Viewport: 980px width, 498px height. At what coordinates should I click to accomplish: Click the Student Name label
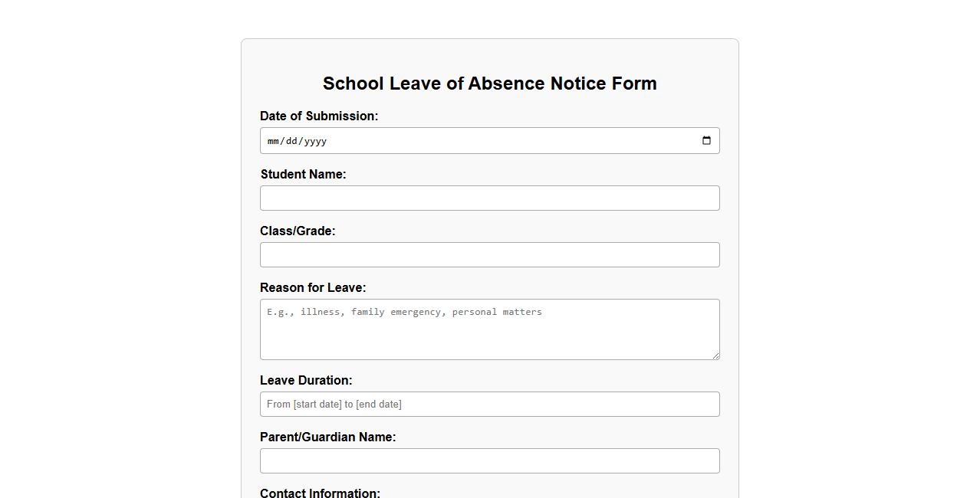click(304, 174)
